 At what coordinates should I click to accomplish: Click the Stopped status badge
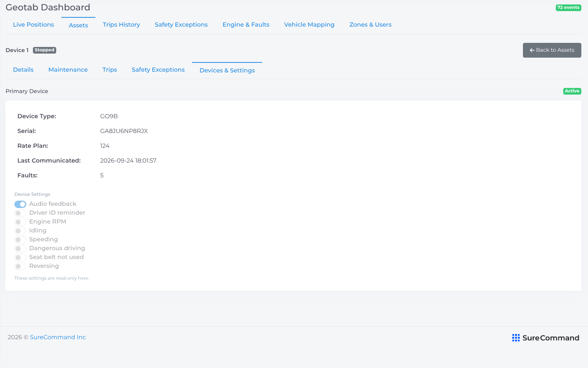coord(44,50)
